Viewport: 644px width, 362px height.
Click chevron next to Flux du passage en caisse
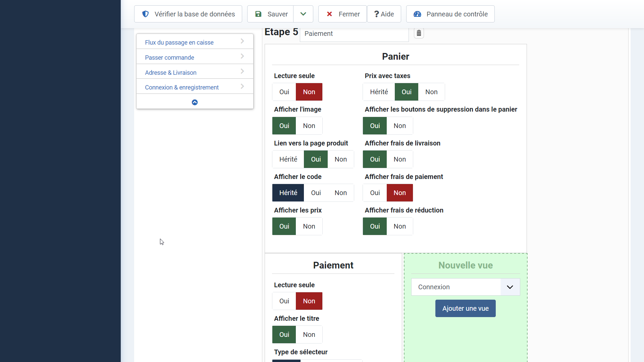point(242,41)
